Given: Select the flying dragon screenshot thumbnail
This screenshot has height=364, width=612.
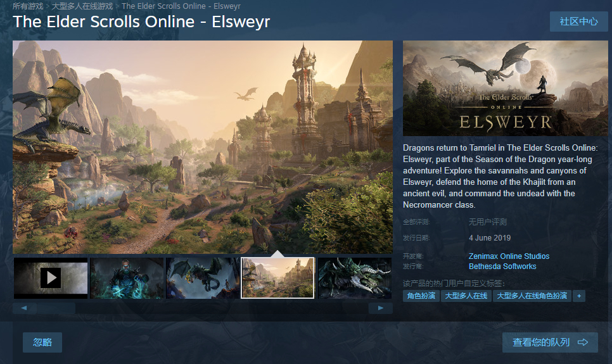Looking at the screenshot, I should (203, 278).
